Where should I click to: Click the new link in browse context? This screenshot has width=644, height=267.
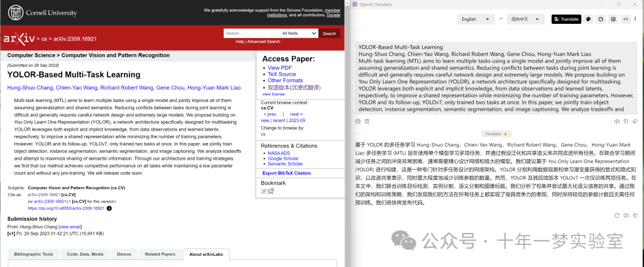pyautogui.click(x=265, y=121)
